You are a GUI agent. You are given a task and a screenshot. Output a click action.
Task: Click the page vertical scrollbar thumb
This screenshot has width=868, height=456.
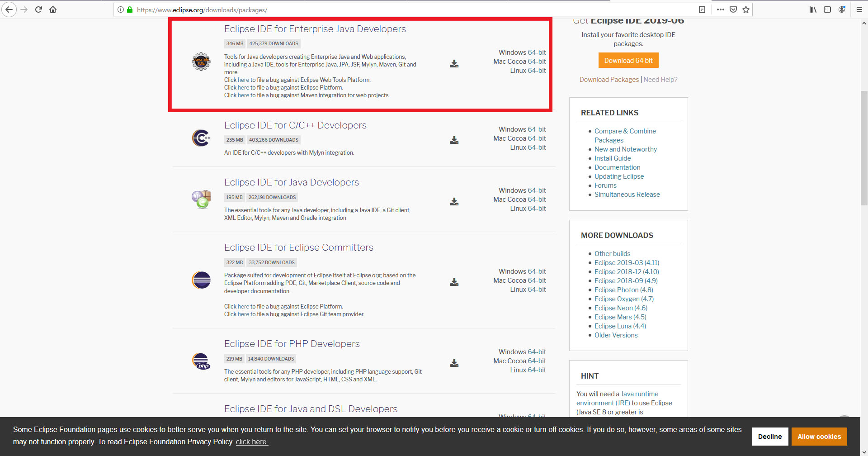[x=864, y=148]
